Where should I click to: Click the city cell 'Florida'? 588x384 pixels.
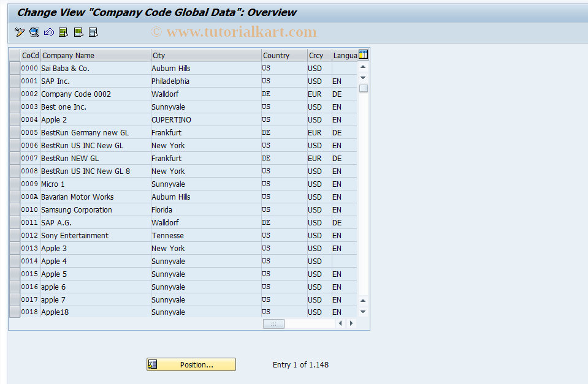(x=162, y=210)
